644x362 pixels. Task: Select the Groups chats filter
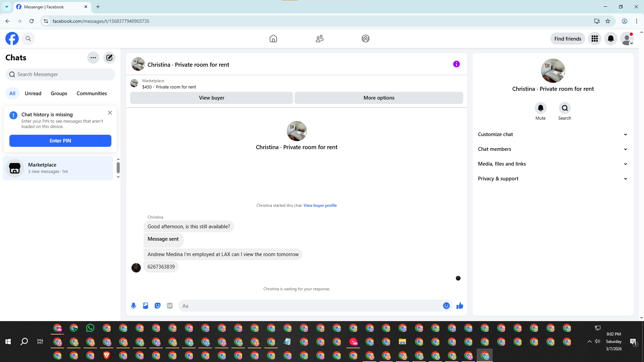[x=59, y=94]
